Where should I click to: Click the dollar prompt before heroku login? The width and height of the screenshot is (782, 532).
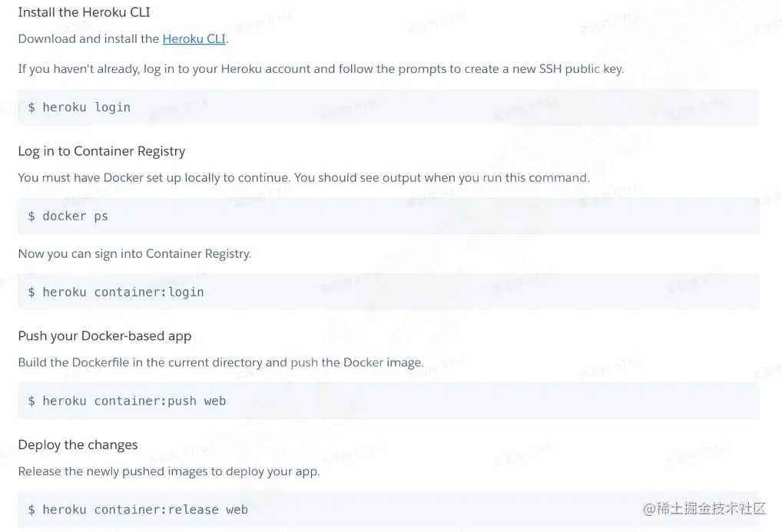point(31,107)
